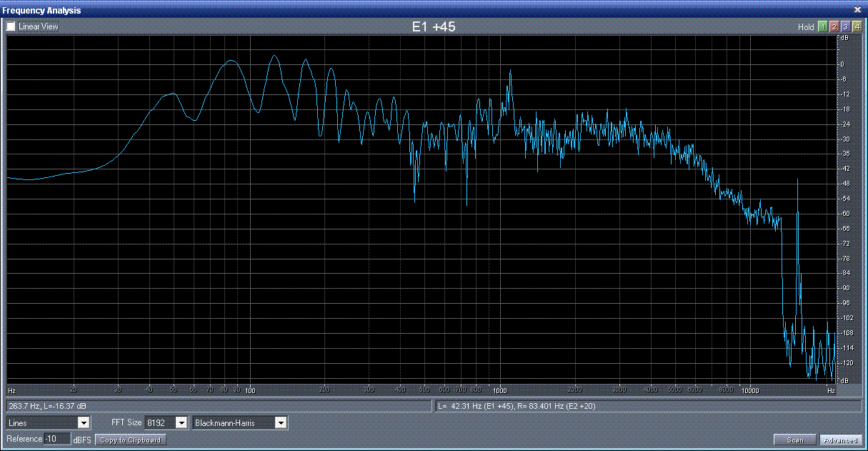This screenshot has height=451, width=868.
Task: Click the 100 Hz axis label
Action: [250, 391]
